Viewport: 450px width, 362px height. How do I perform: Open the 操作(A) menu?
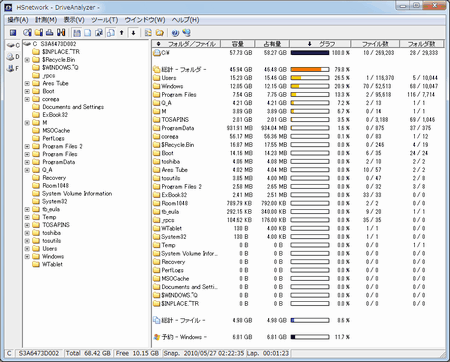pyautogui.click(x=18, y=20)
